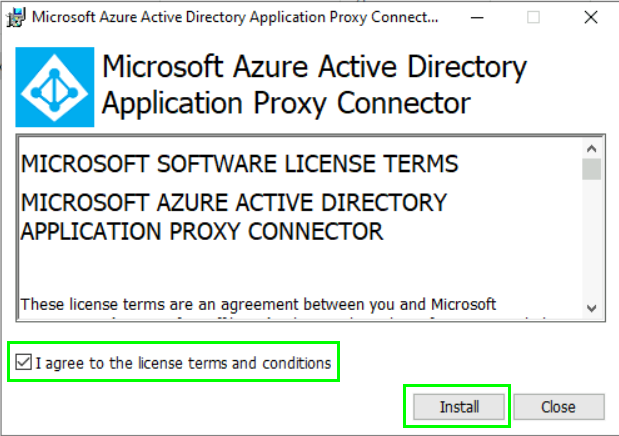
Task: Click the "MICROSOFT SOFTWARE LICENSE TERMS" heading
Action: [x=240, y=163]
